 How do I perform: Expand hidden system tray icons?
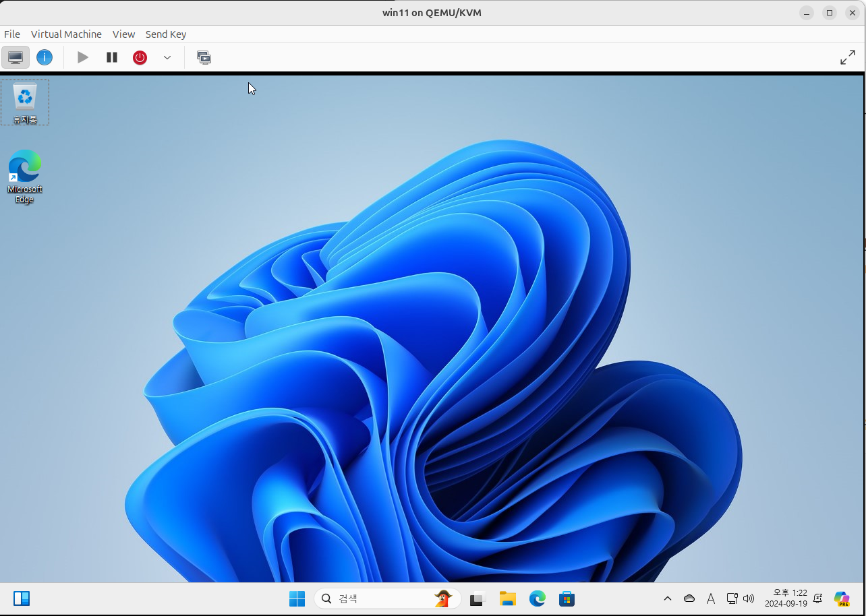(x=668, y=598)
